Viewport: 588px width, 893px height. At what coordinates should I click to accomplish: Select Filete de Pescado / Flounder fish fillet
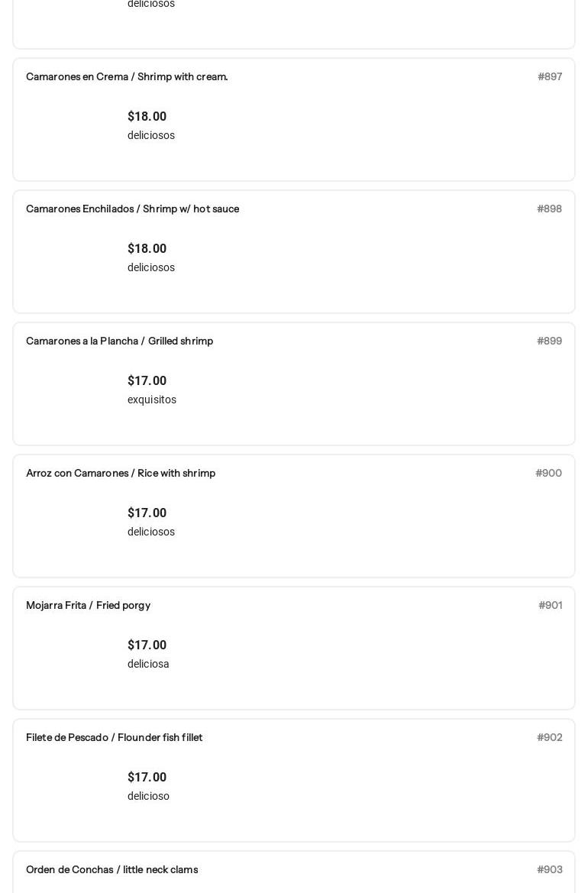pyautogui.click(x=114, y=738)
